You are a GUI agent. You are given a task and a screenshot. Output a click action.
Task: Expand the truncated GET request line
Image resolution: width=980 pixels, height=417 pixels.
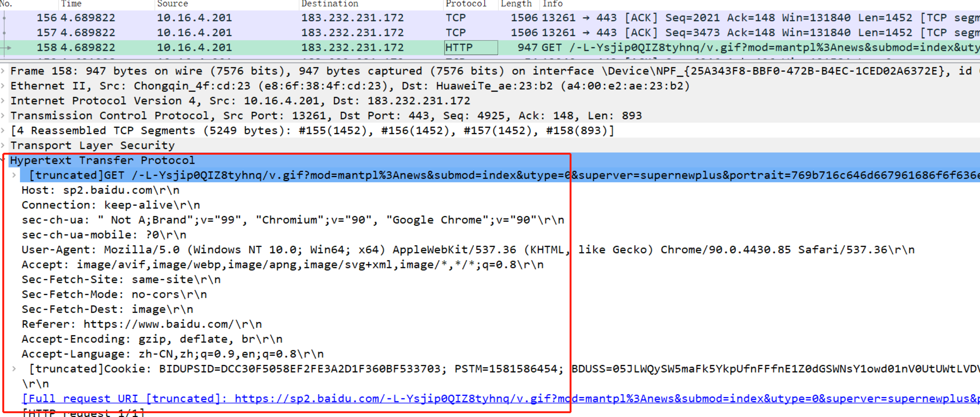(14, 175)
